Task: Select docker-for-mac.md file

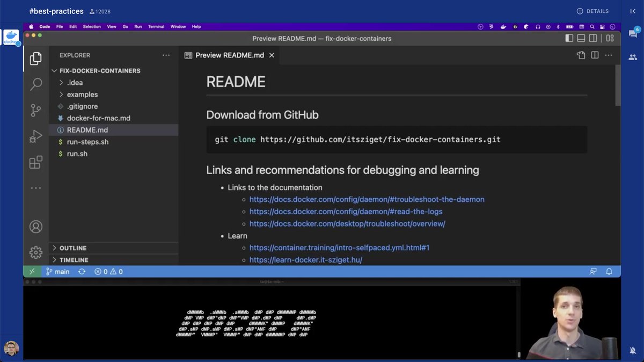Action: click(x=114, y=118)
